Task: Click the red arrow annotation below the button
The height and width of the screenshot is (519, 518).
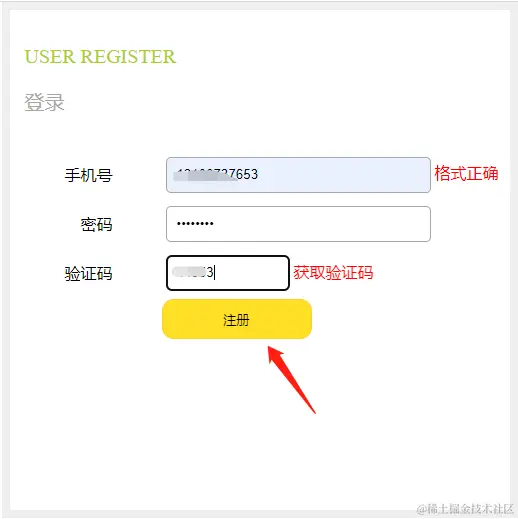Action: tap(291, 379)
